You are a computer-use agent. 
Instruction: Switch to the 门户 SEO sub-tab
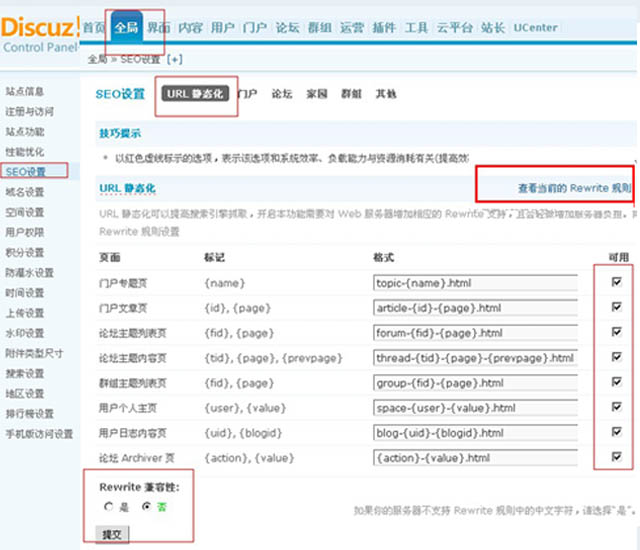tap(247, 94)
